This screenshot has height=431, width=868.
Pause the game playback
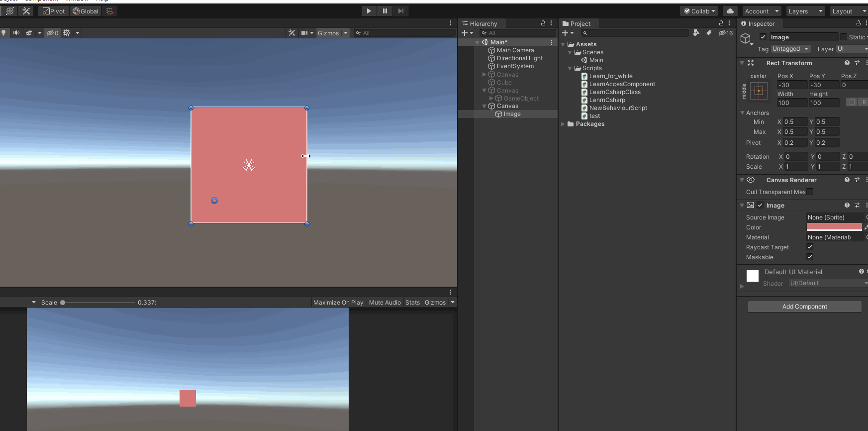[385, 11]
